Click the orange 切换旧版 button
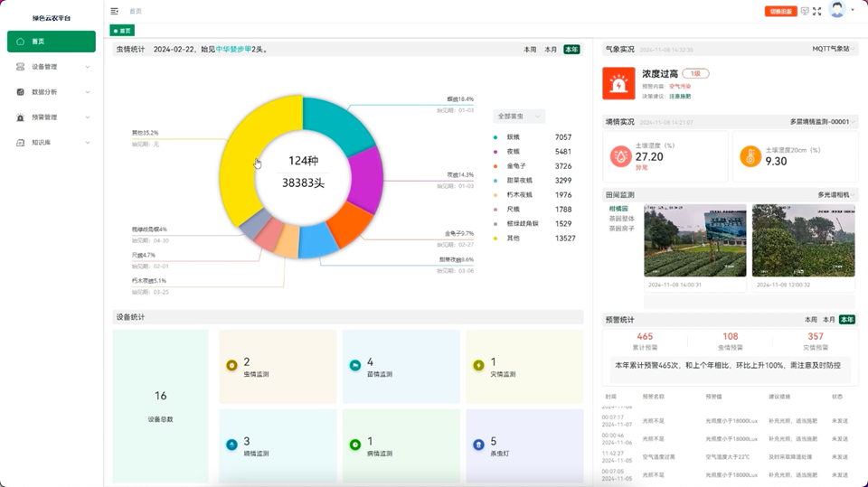The height and width of the screenshot is (487, 868). (x=780, y=12)
